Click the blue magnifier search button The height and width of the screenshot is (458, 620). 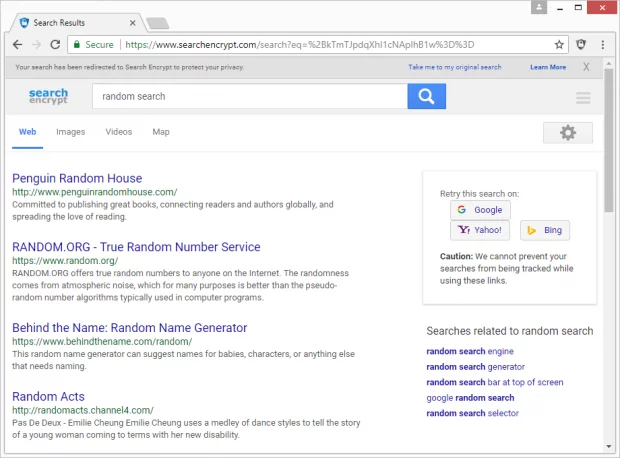tap(426, 96)
